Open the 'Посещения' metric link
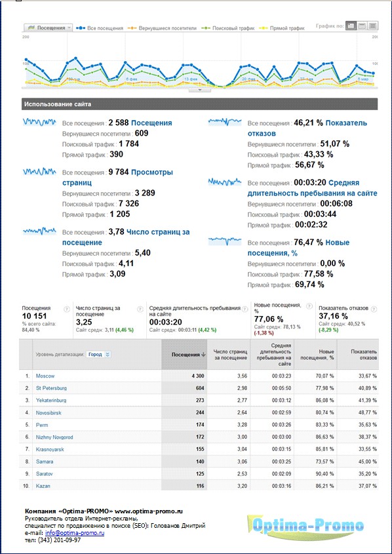 (x=151, y=123)
